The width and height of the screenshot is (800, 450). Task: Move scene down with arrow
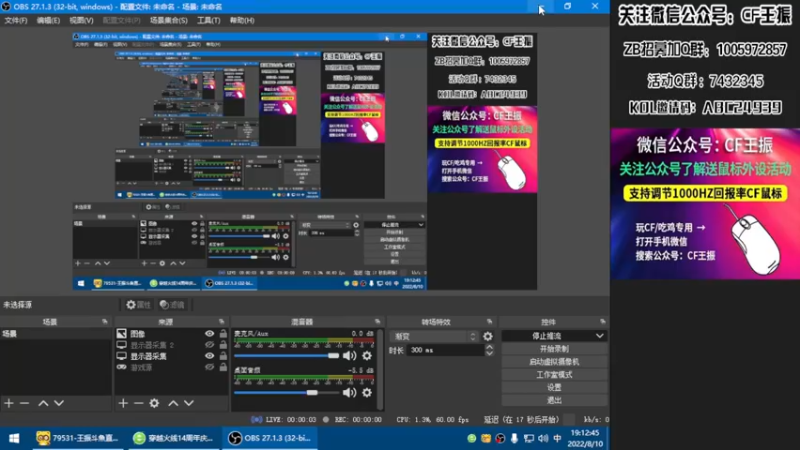pos(59,403)
